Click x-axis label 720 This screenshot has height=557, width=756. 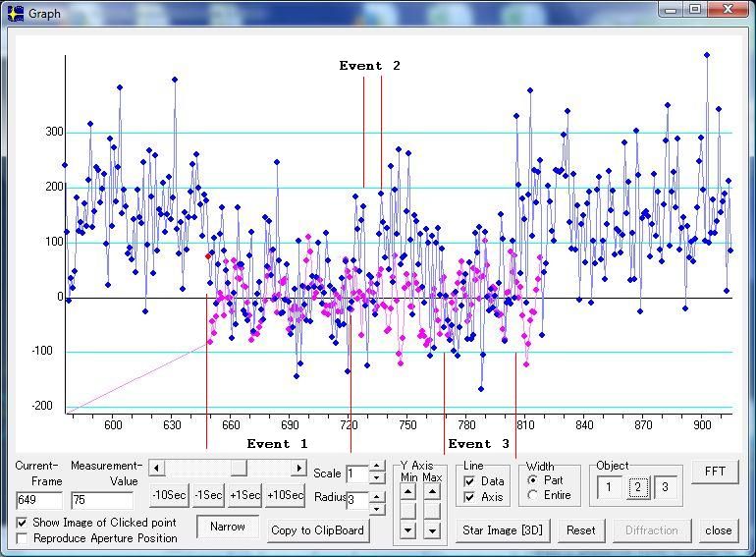tap(349, 424)
